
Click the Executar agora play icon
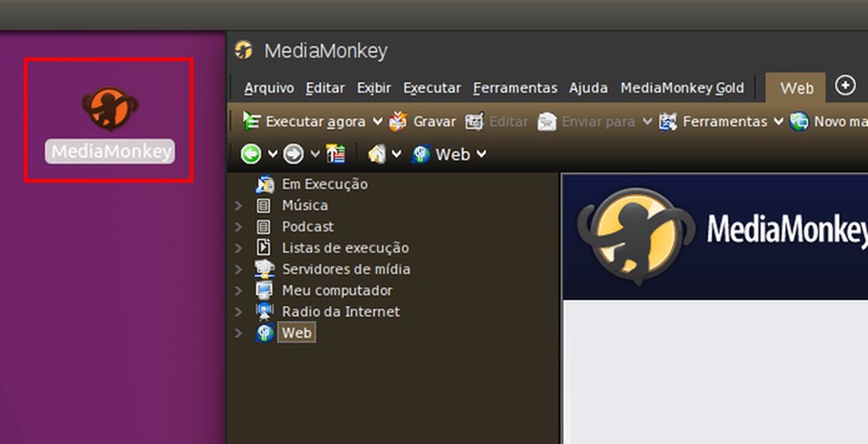pyautogui.click(x=251, y=121)
